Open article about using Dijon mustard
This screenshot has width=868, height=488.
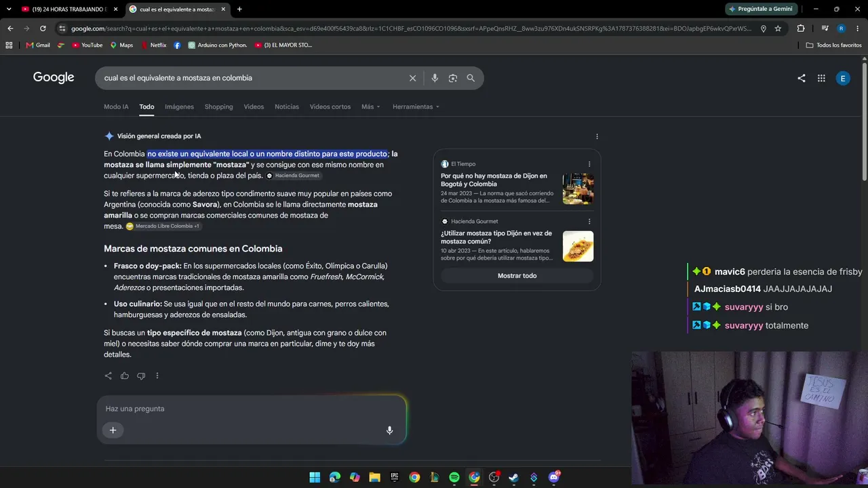pyautogui.click(x=496, y=237)
